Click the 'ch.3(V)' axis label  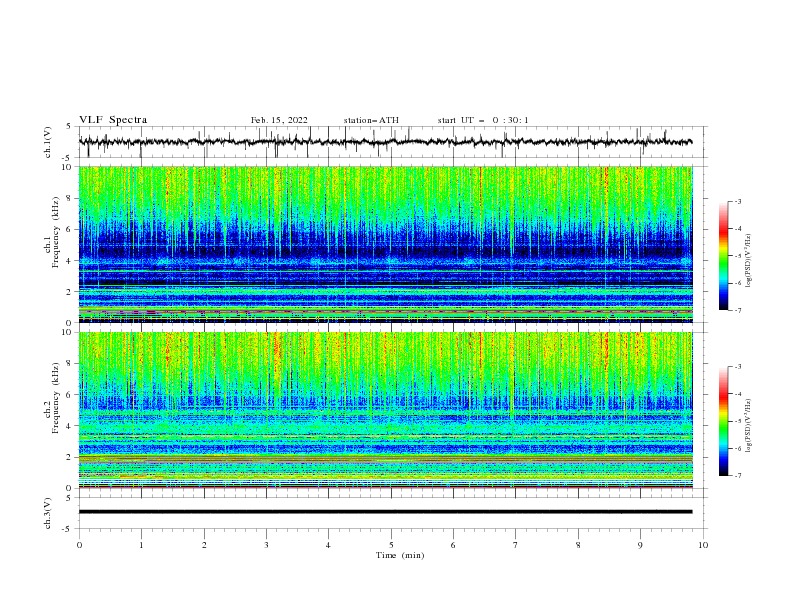48,513
